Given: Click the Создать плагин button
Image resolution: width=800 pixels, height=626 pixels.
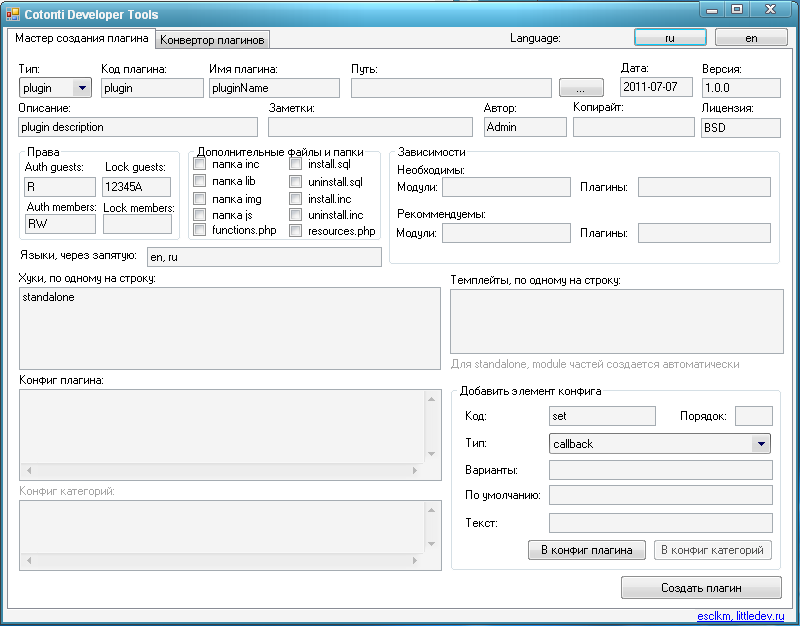Looking at the screenshot, I should [701, 588].
